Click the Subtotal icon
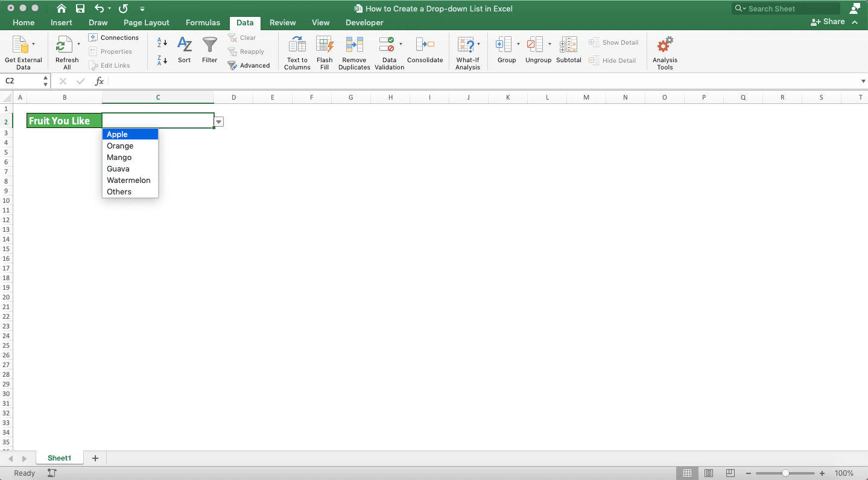Screen dimensions: 868x480 568,45
